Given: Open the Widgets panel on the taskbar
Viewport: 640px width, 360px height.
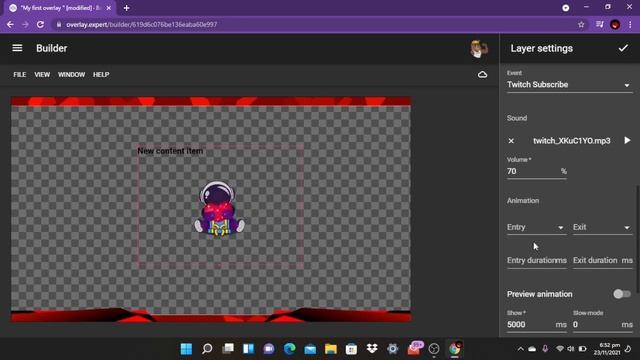Looking at the screenshot, I should tap(248, 349).
